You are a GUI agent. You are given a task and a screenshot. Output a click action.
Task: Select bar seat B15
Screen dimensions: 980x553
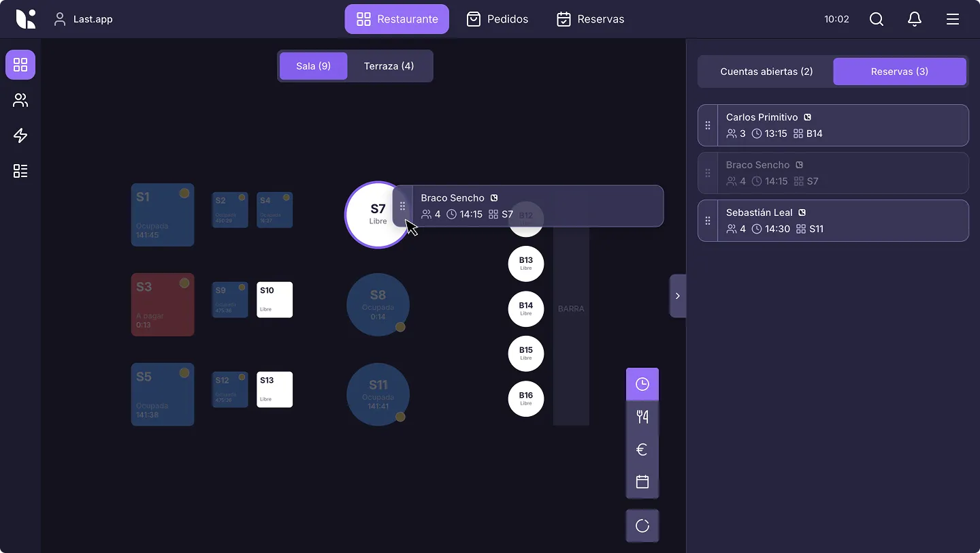(x=526, y=353)
